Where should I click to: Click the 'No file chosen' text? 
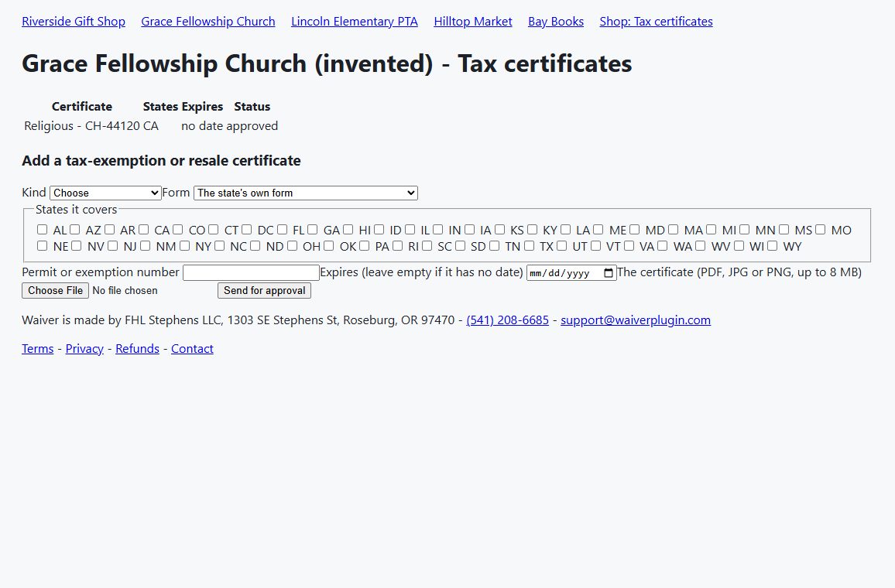[x=125, y=290]
